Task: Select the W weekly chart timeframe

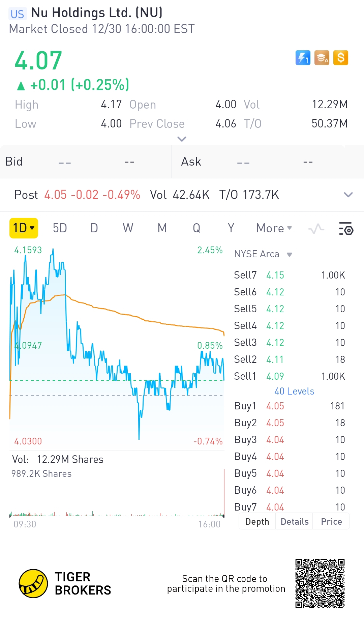Action: tap(128, 228)
